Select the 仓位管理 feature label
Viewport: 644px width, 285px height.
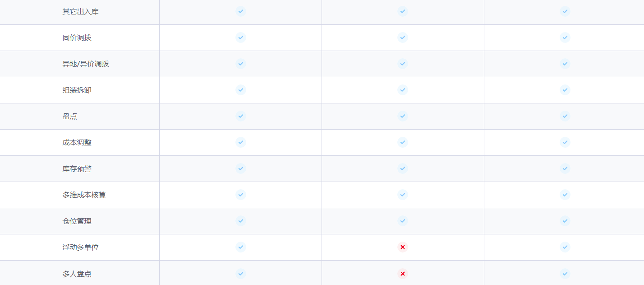click(x=77, y=221)
